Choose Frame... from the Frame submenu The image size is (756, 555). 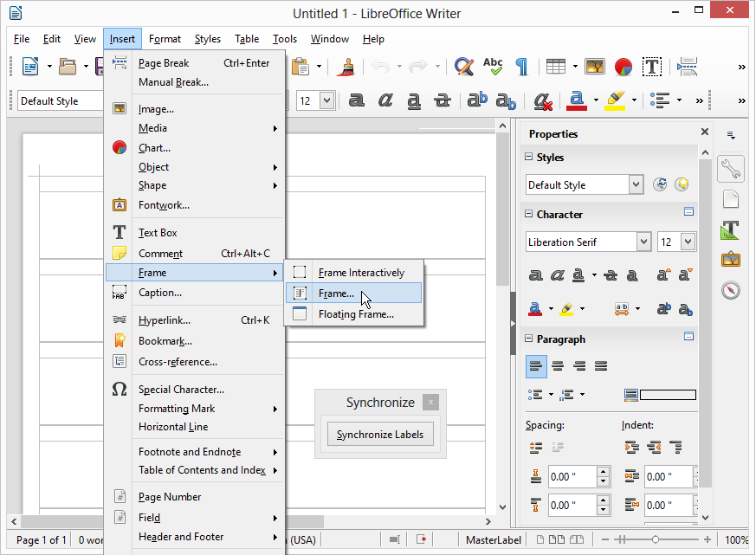(353, 294)
